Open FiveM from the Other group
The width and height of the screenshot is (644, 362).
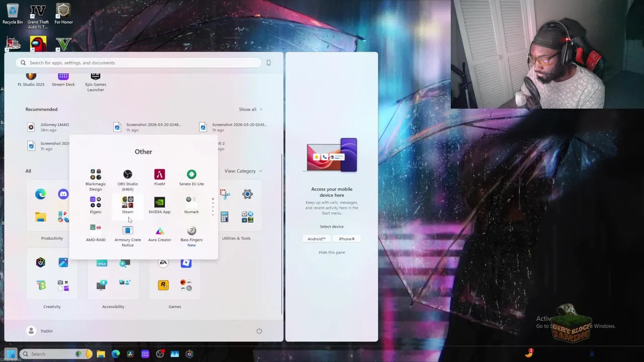coord(159,177)
